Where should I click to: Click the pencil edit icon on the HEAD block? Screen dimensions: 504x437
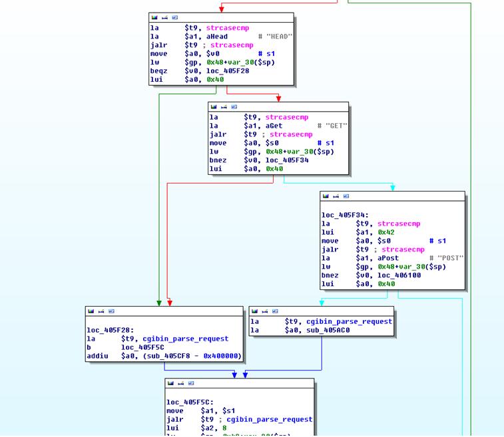[164, 18]
